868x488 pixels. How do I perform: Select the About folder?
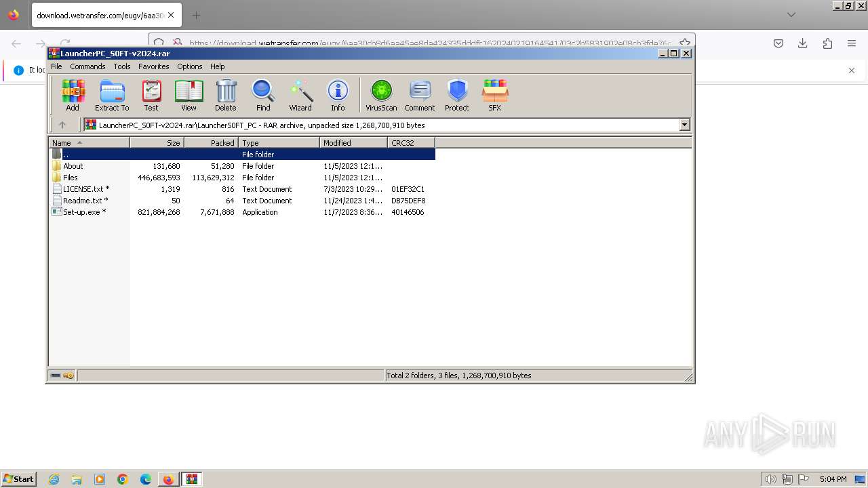[x=73, y=166]
